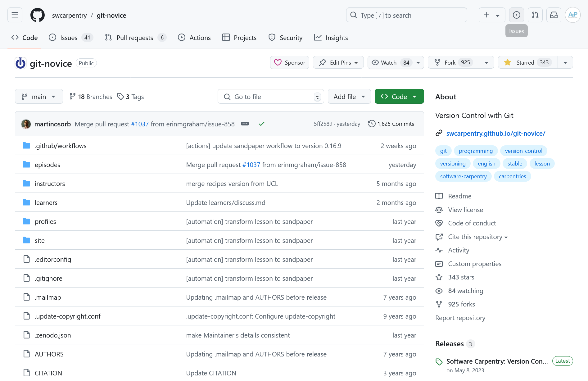Open the hamburger navigation menu
588x381 pixels.
(x=15, y=15)
